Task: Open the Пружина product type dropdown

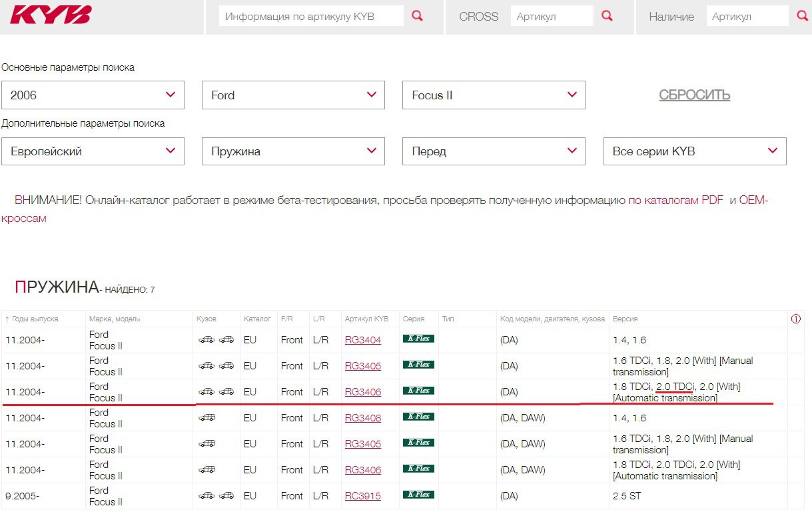Action: point(293,151)
